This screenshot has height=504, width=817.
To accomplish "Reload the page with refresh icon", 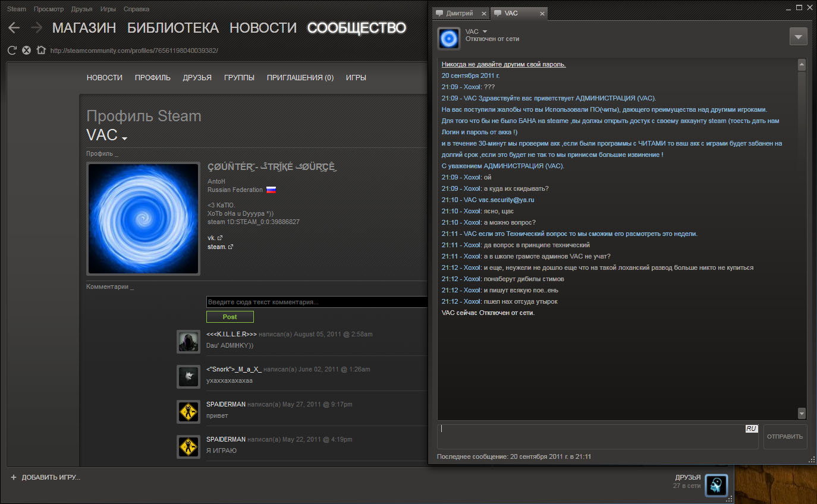I will 12,51.
